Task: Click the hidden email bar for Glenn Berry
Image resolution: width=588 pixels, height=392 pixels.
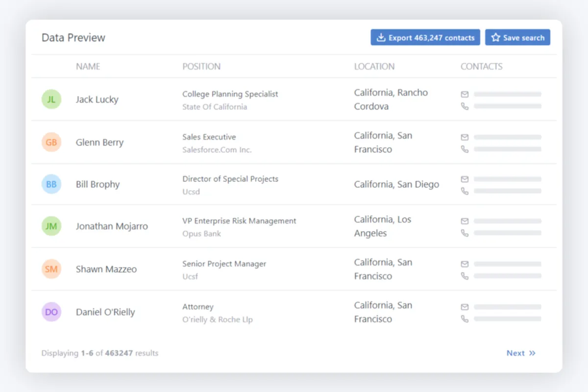Action: click(x=508, y=137)
